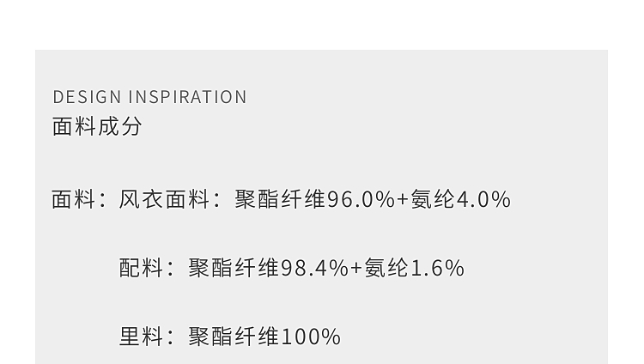Click the 里料: label
The width and height of the screenshot is (644, 364).
(146, 337)
